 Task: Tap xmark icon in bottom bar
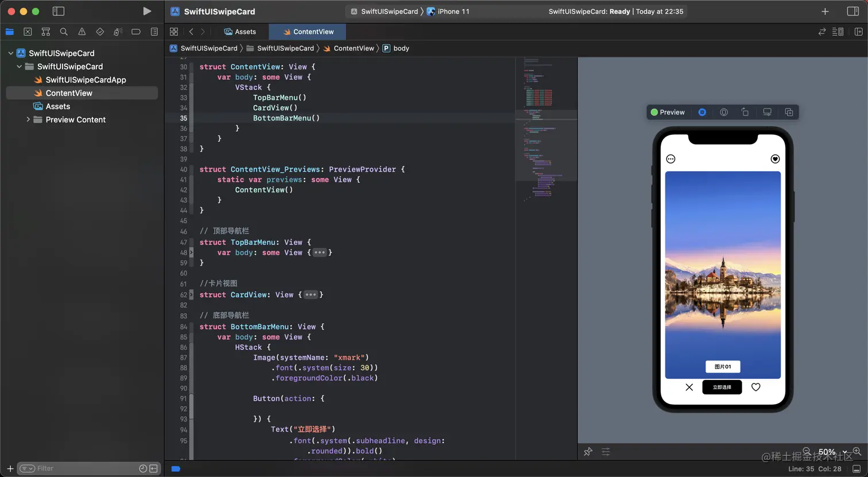point(689,387)
